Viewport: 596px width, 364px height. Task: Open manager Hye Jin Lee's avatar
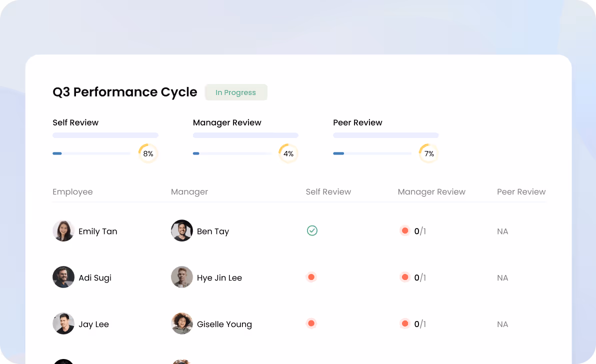click(x=182, y=277)
